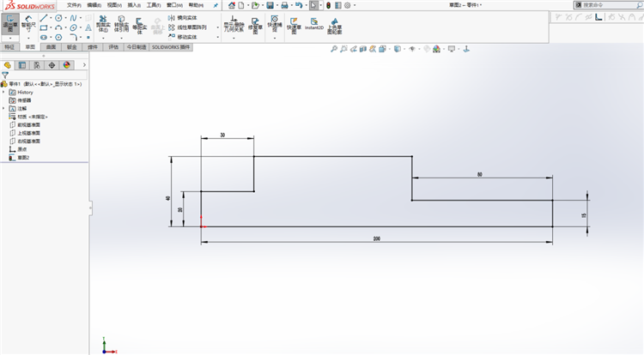Screen dimensions: 644x355
Task: Select the Smart Dimension (智能尺寸) tool
Action: (x=28, y=24)
